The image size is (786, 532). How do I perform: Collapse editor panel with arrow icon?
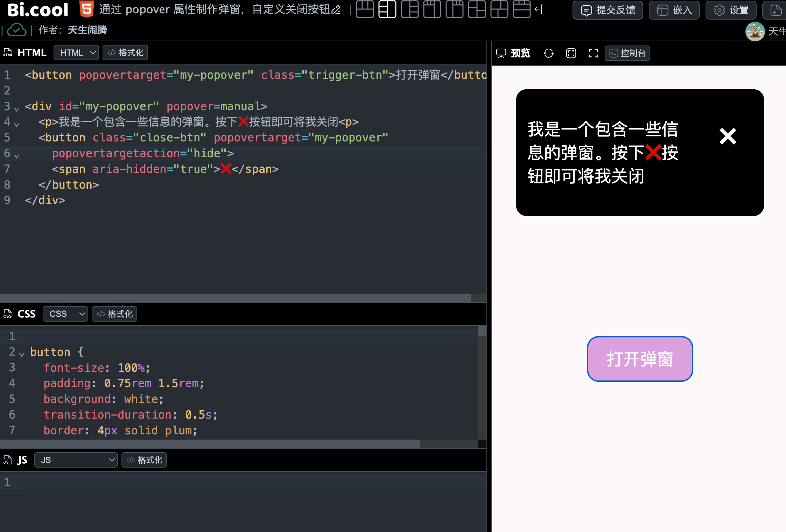click(539, 9)
